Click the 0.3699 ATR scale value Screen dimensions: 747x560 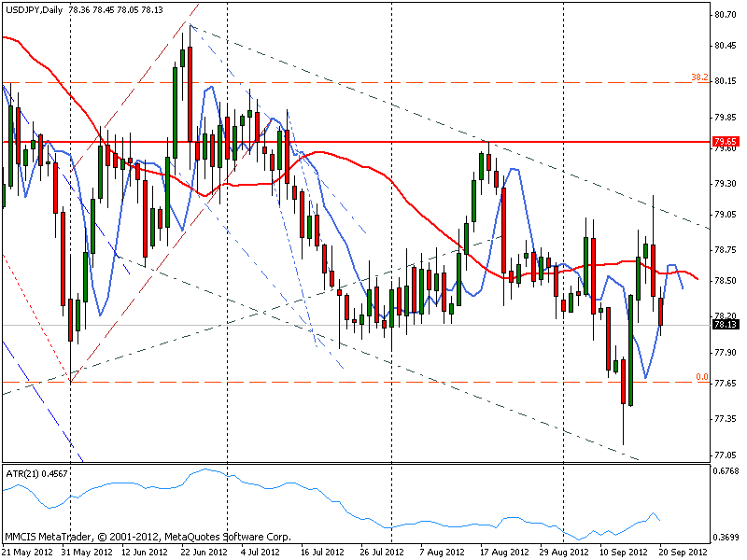726,538
